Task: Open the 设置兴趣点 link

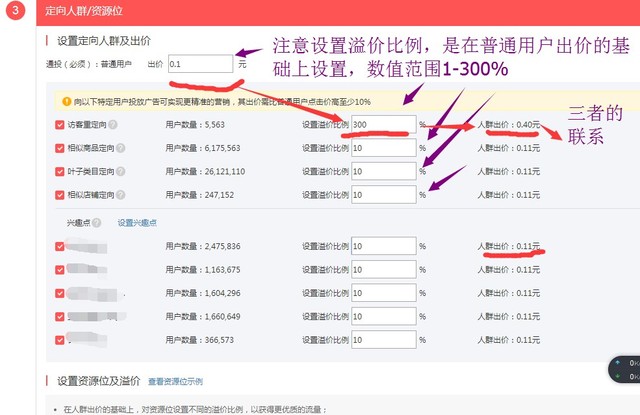Action: (136, 222)
